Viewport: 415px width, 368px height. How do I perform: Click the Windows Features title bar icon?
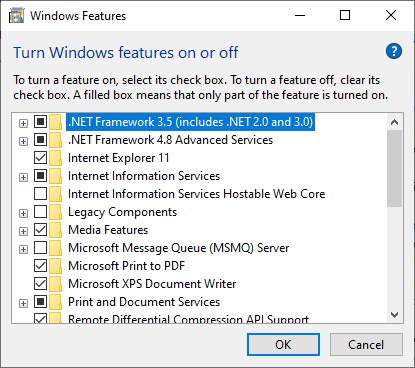17,16
